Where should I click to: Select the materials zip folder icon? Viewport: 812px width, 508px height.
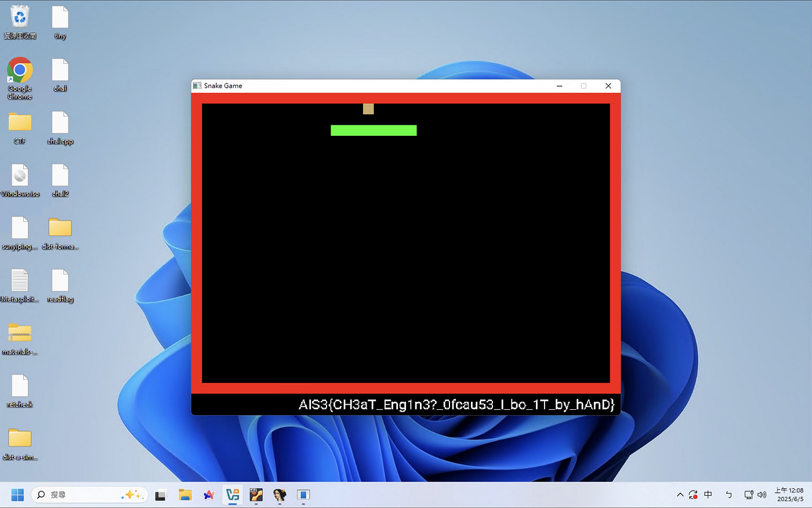pos(20,338)
